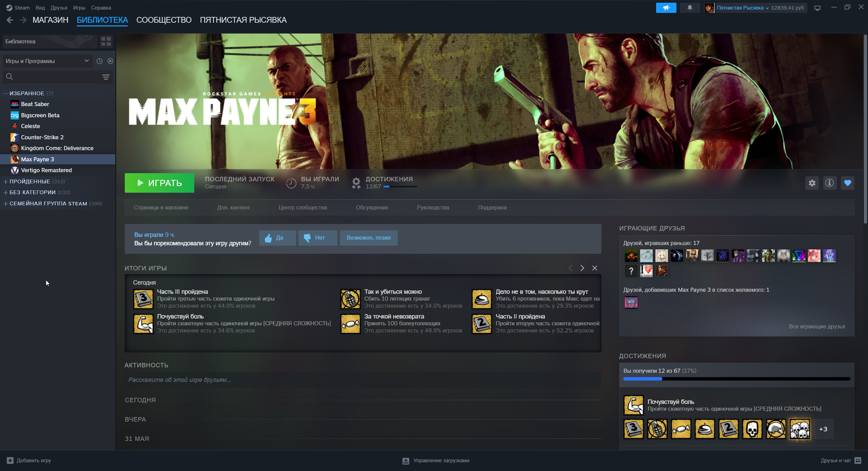
Task: Go back with the left arrow navigation icon
Action: tap(10, 20)
